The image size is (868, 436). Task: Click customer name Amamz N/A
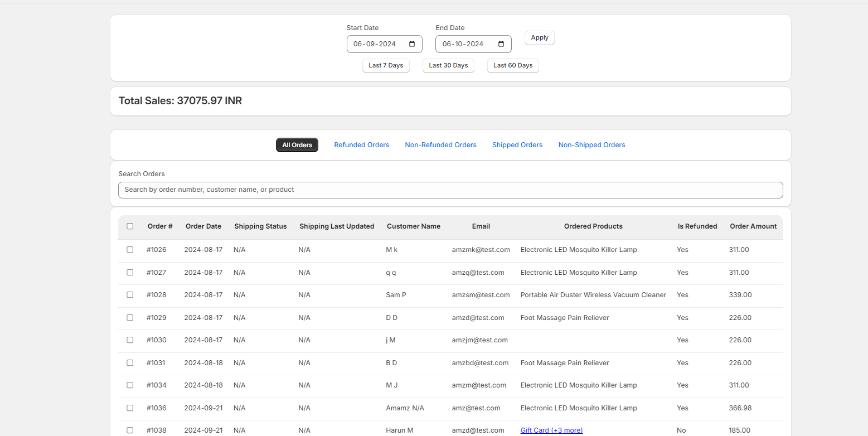405,408
